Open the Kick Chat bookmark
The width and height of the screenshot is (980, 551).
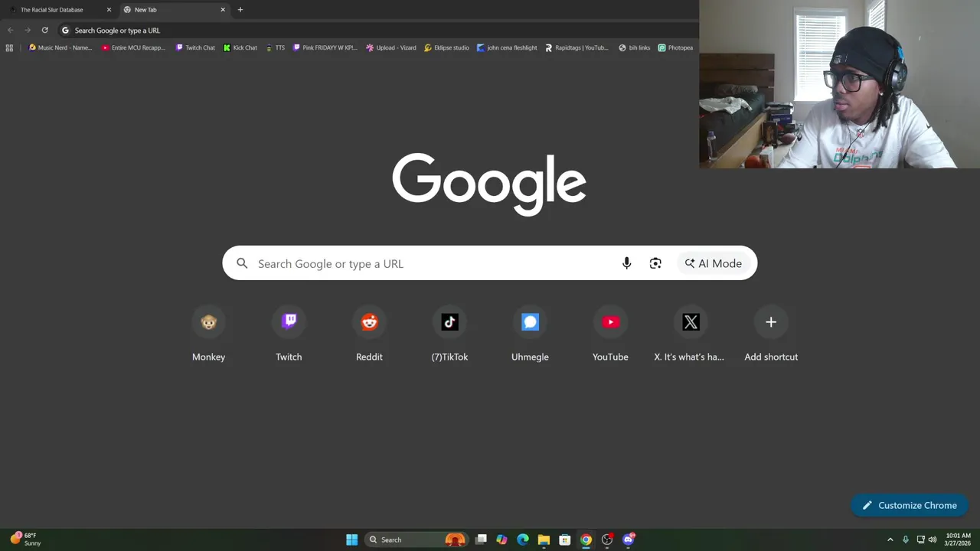240,47
